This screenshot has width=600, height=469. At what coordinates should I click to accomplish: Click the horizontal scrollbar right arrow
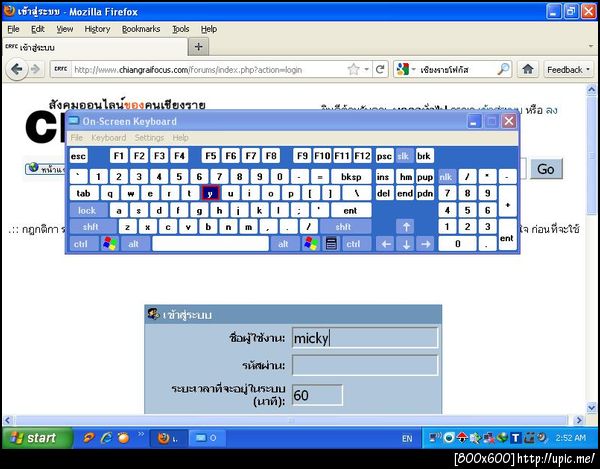point(579,420)
